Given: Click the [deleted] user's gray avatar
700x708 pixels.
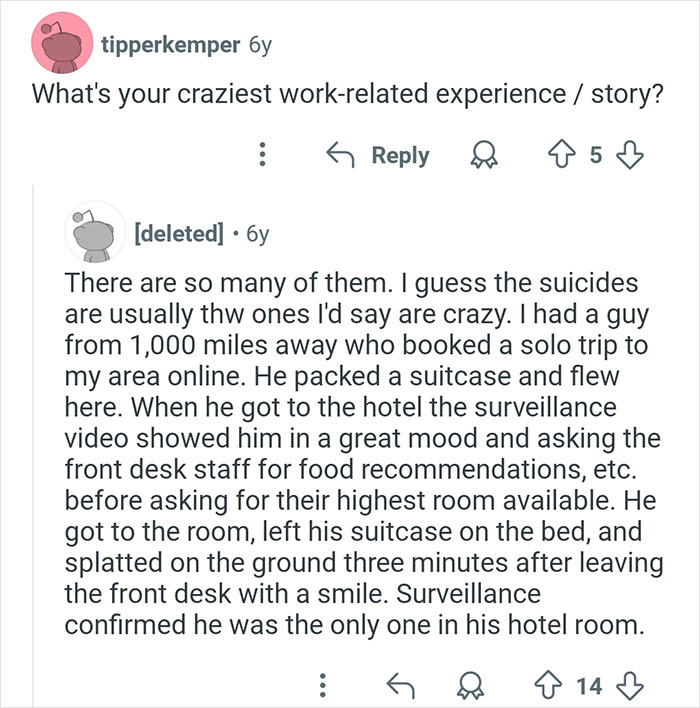Looking at the screenshot, I should pyautogui.click(x=93, y=235).
